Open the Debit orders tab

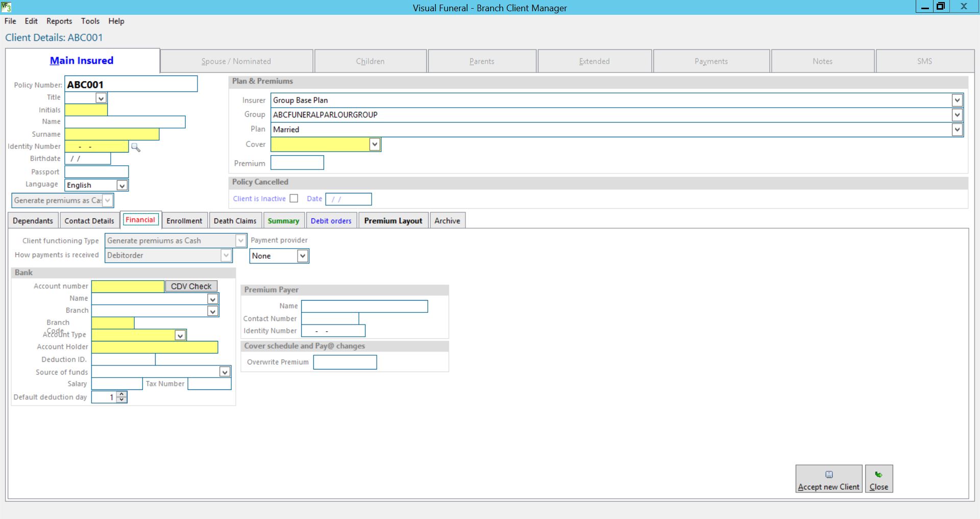coord(331,221)
